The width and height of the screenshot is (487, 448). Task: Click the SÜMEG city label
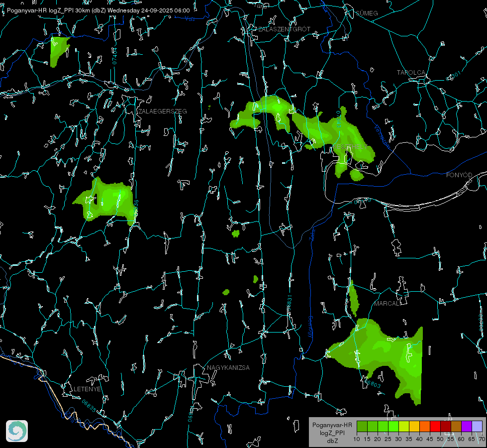click(367, 13)
